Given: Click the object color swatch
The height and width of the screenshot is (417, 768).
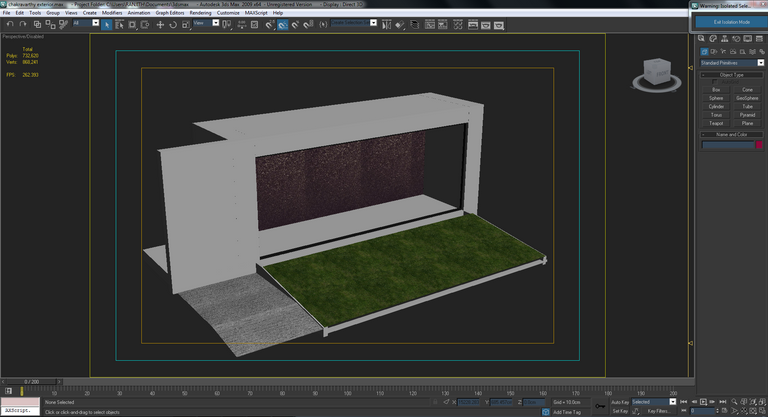Looking at the screenshot, I should pos(759,145).
